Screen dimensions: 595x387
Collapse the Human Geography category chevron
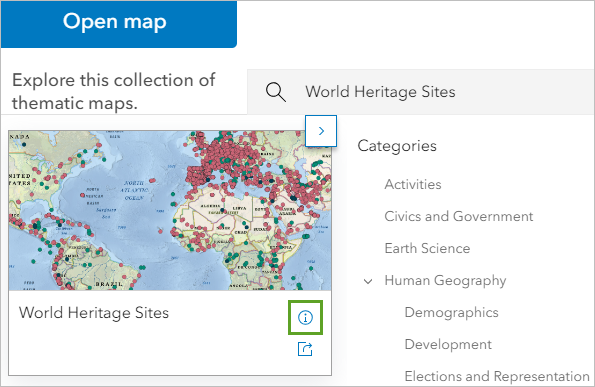click(368, 281)
